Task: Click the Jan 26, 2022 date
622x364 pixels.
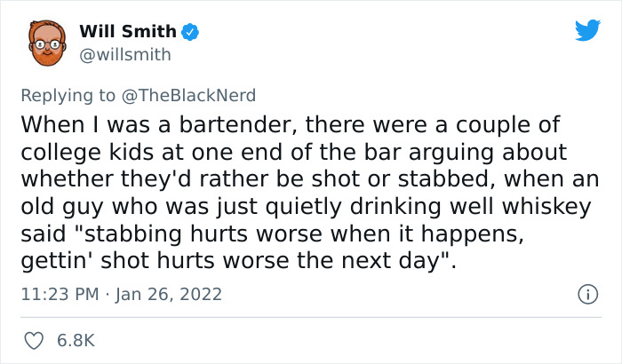Action: (x=171, y=293)
